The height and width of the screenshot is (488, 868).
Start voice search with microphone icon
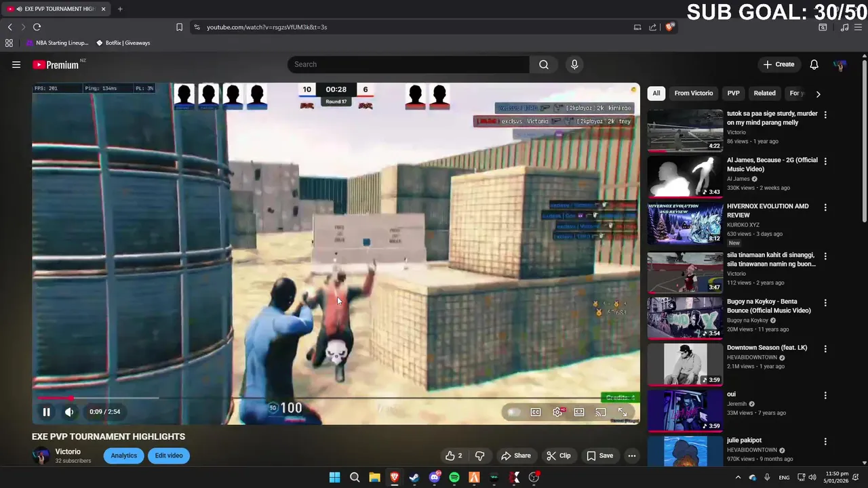click(x=574, y=64)
